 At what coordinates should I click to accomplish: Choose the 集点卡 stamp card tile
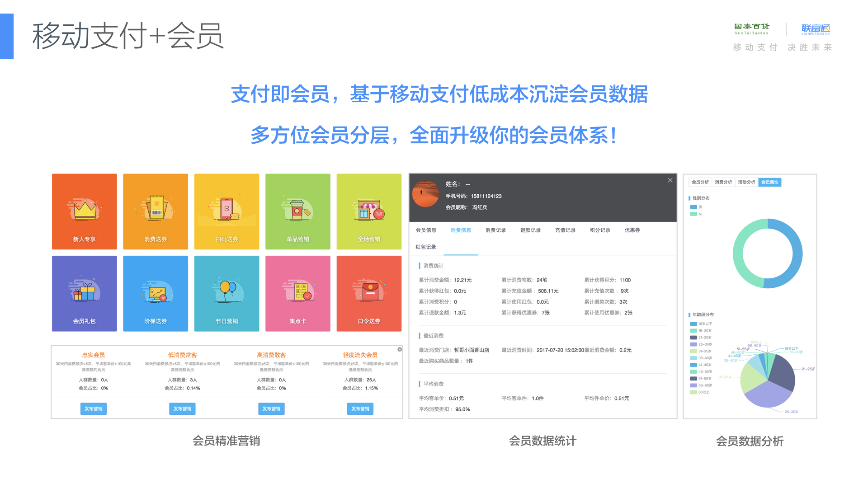pyautogui.click(x=298, y=294)
